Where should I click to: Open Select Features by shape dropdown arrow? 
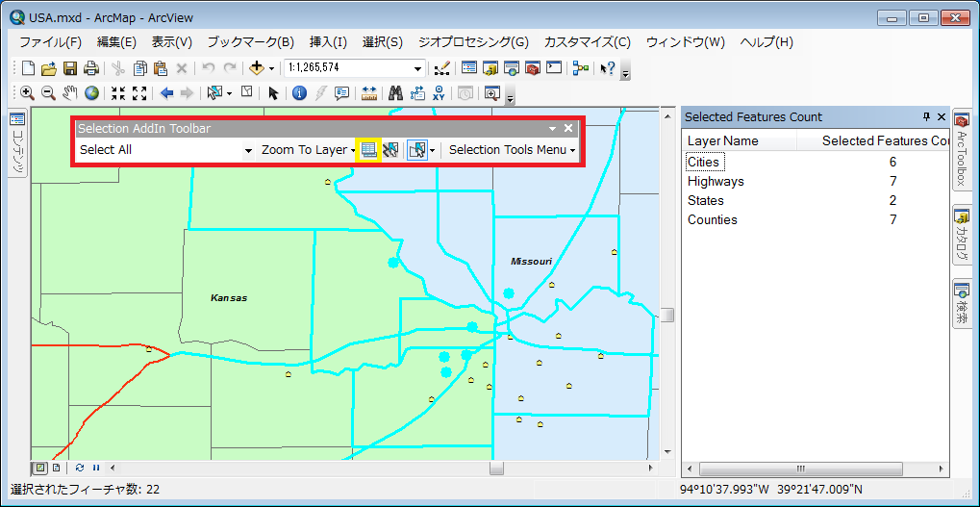[x=230, y=93]
